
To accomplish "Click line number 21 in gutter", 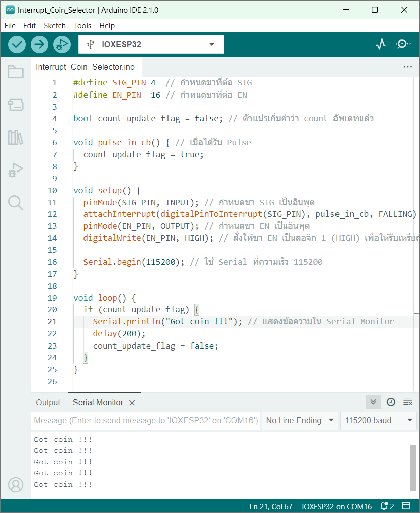I will [x=52, y=321].
